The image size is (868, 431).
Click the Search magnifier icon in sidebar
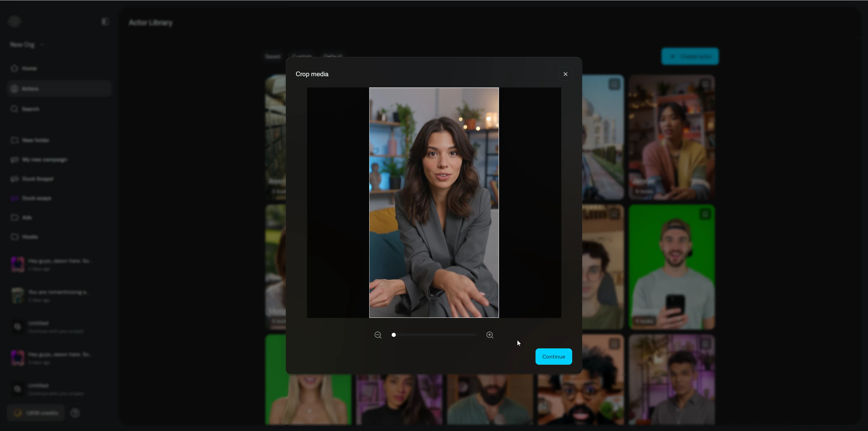[x=14, y=109]
